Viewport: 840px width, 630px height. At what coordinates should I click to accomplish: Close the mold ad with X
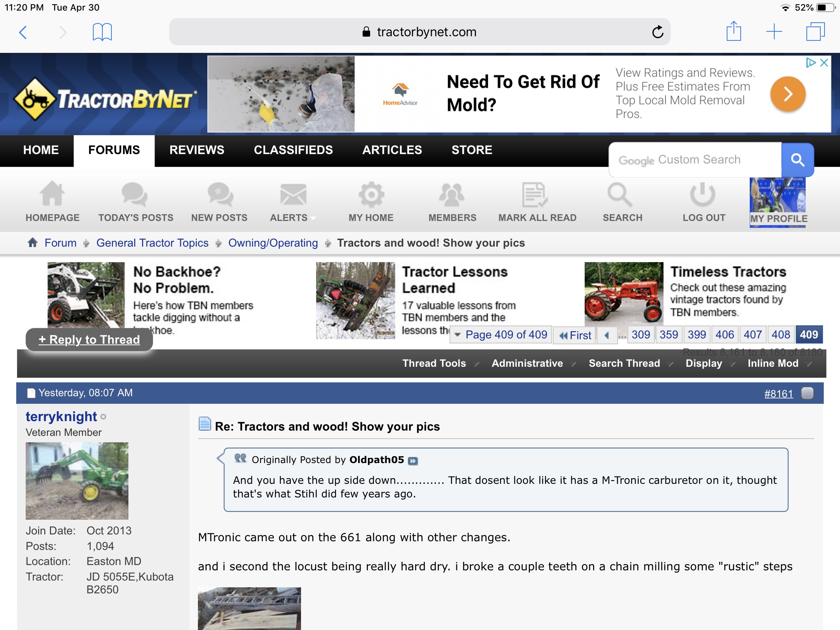pos(824,63)
